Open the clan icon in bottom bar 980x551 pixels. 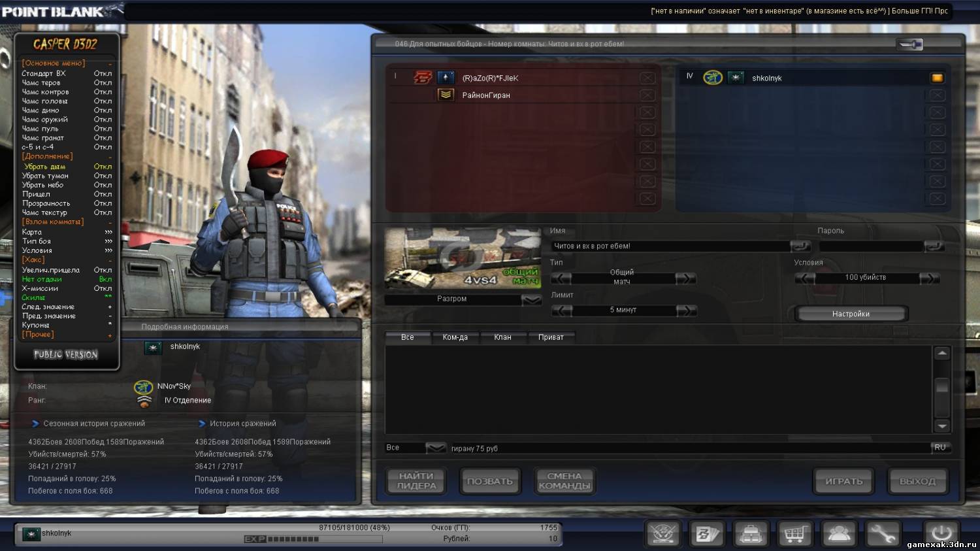pos(663,534)
